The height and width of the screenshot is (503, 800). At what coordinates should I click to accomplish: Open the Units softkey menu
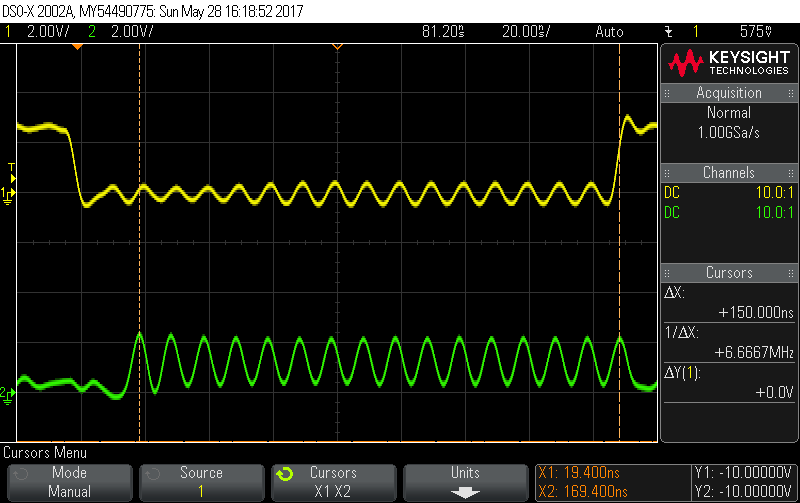pyautogui.click(x=465, y=482)
